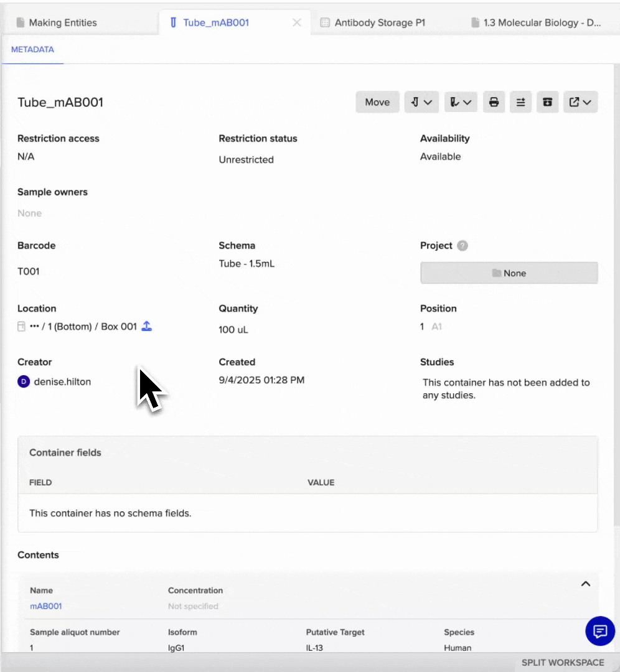Click the Project None selector
620x672 pixels.
pyautogui.click(x=509, y=273)
